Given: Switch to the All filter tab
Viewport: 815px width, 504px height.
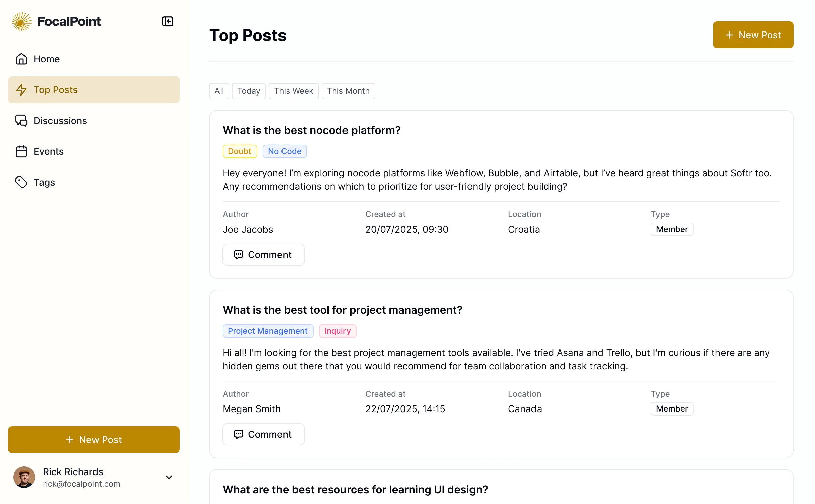Looking at the screenshot, I should [x=219, y=91].
